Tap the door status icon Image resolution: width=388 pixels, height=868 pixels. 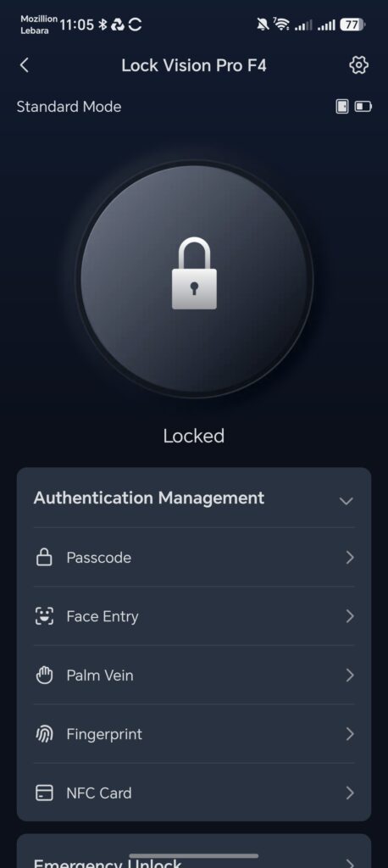[x=342, y=106]
